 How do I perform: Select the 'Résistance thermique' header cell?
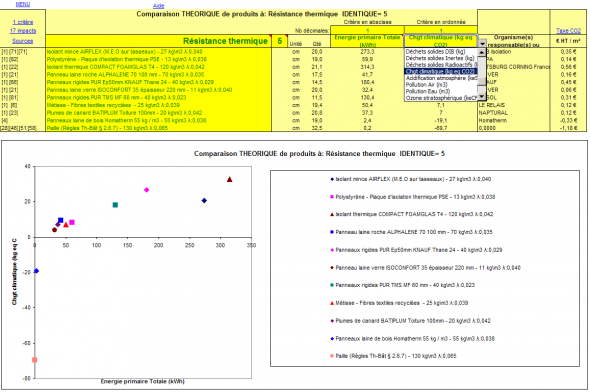[x=158, y=41]
